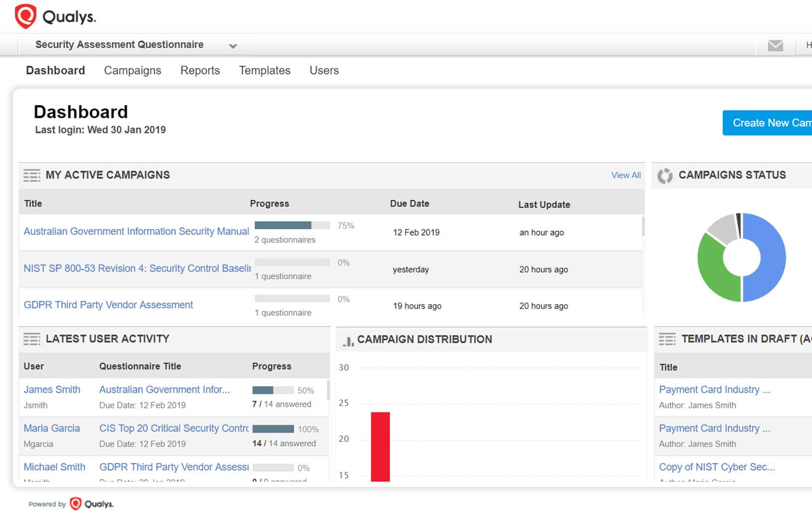
Task: Click the Campaigns Status circular icon
Action: tap(665, 176)
